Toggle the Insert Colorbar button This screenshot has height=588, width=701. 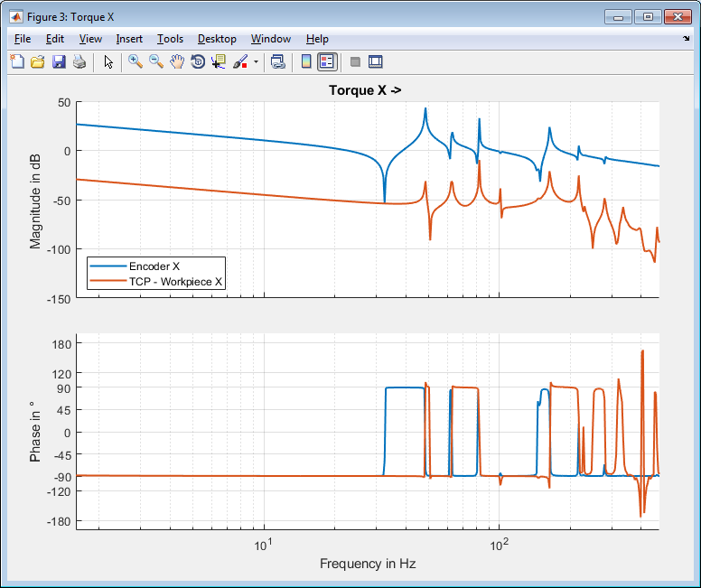[306, 61]
